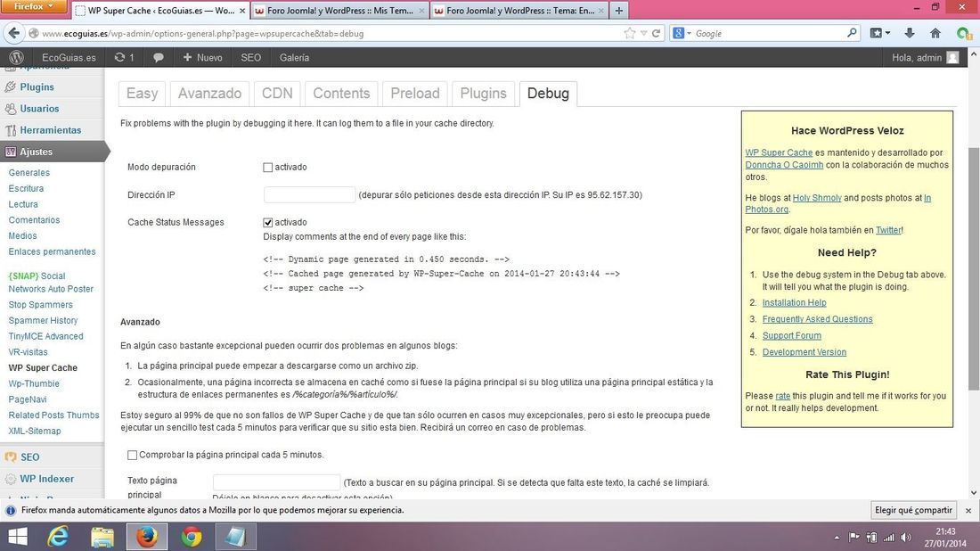The width and height of the screenshot is (980, 551).
Task: Go to Generales settings submenu
Action: (29, 173)
